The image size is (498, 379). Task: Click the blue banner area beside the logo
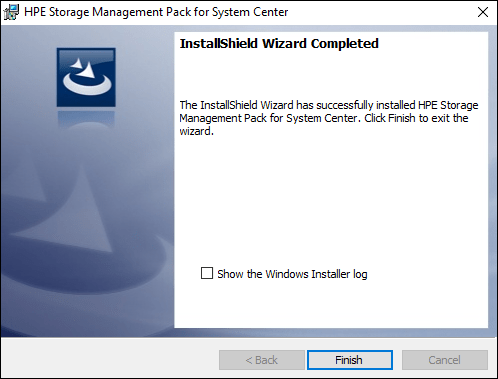(144, 77)
